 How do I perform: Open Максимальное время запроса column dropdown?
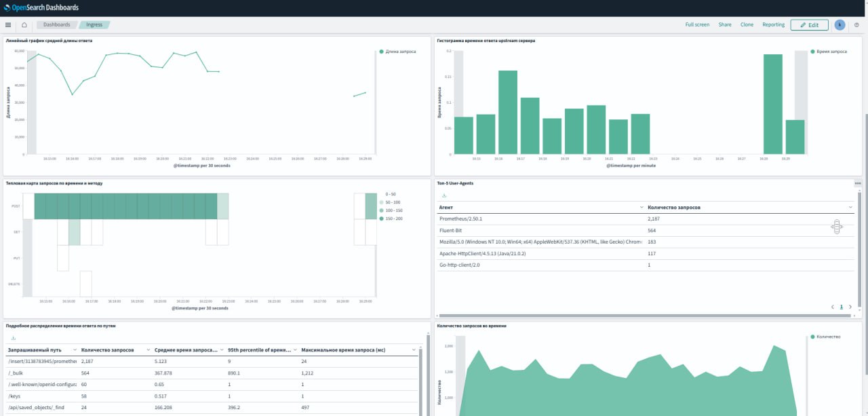(414, 350)
